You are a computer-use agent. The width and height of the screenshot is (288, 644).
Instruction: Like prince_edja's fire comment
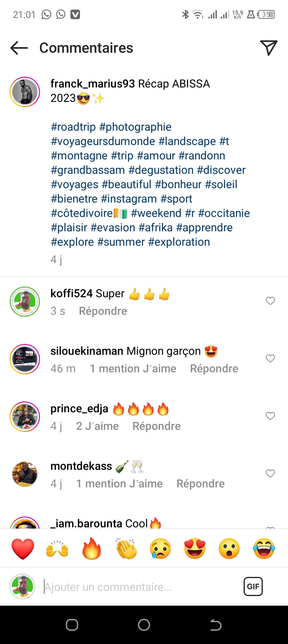pyautogui.click(x=270, y=416)
